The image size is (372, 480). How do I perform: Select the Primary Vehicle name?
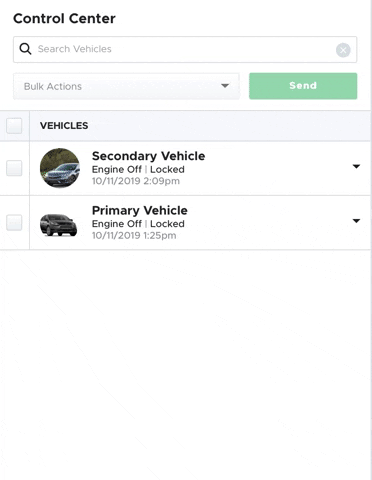140,210
